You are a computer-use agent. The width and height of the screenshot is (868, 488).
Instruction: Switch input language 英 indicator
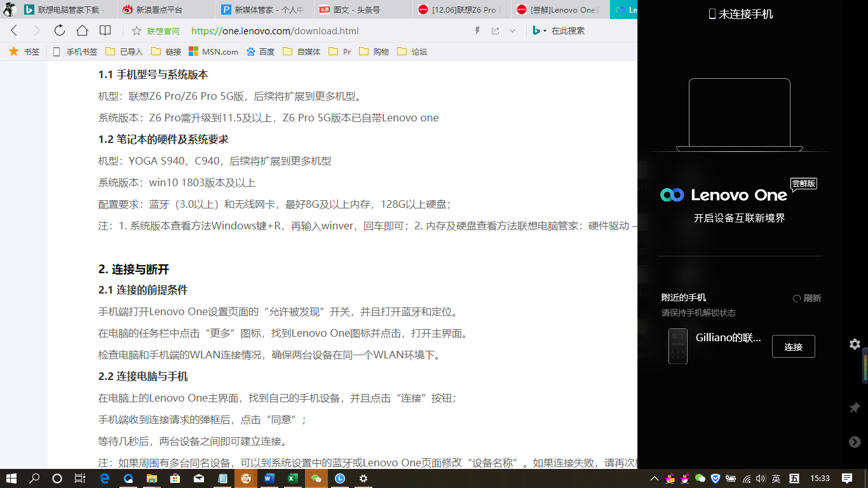point(776,478)
